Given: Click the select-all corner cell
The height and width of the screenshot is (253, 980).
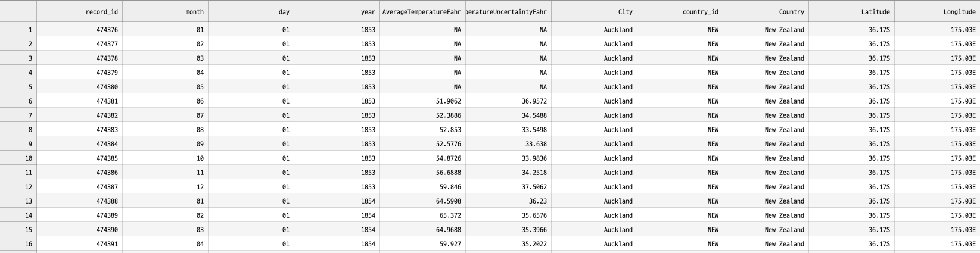Looking at the screenshot, I should [18, 11].
